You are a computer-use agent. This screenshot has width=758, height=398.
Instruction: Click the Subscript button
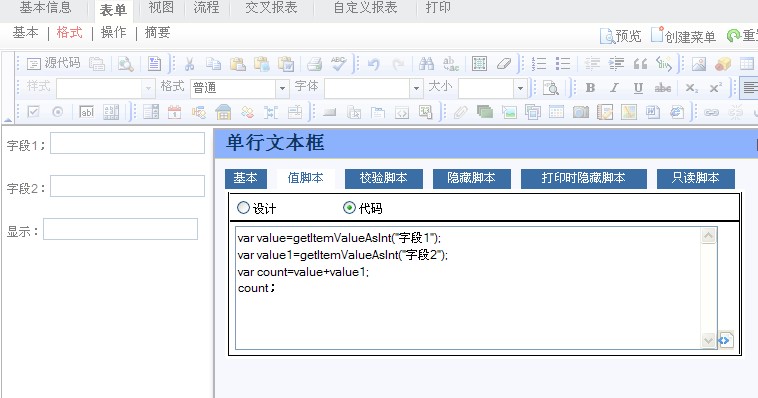click(691, 88)
